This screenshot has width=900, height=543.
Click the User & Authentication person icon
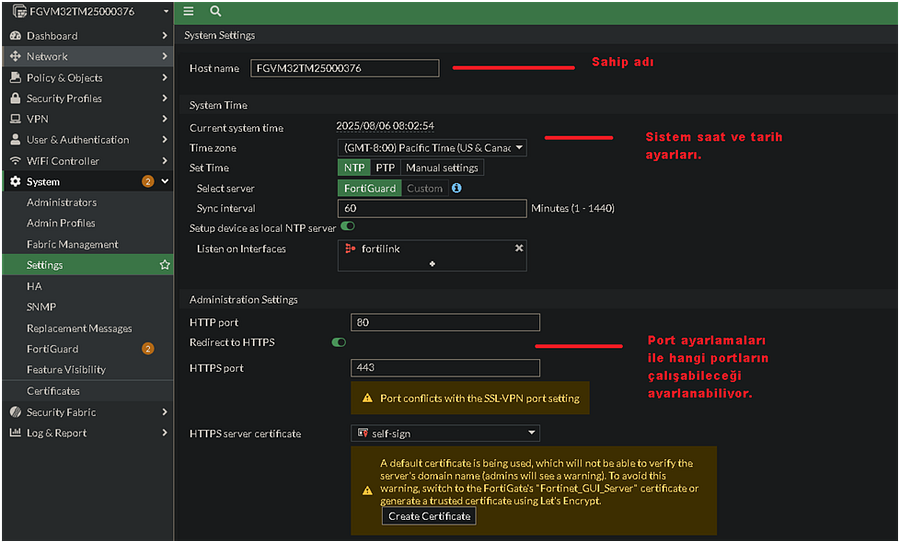pos(15,139)
